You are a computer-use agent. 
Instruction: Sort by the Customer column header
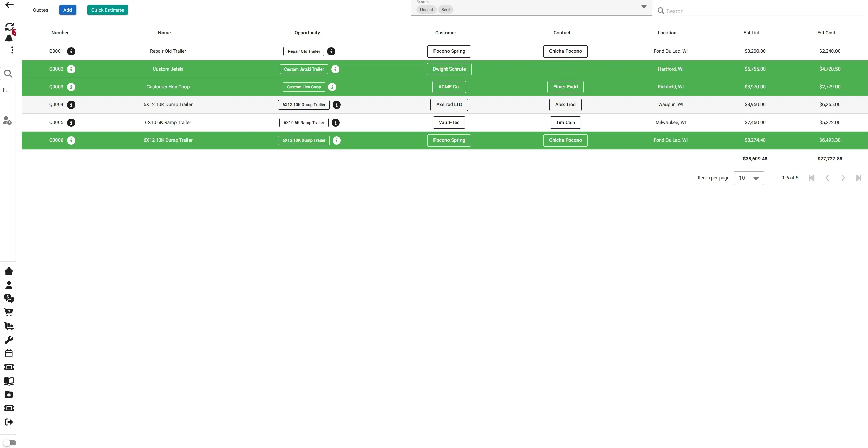click(445, 33)
